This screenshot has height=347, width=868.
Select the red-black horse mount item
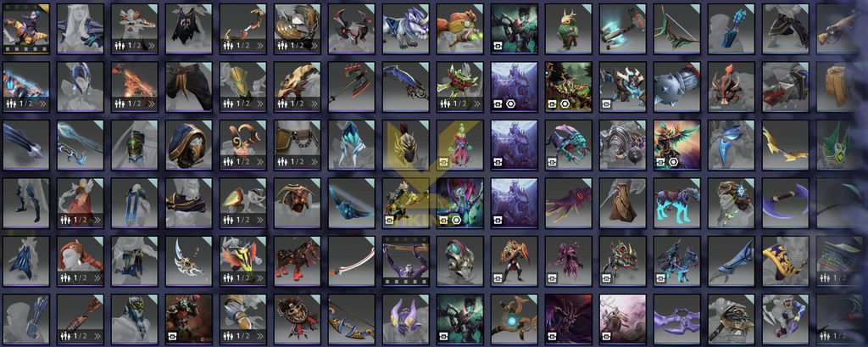click(298, 261)
